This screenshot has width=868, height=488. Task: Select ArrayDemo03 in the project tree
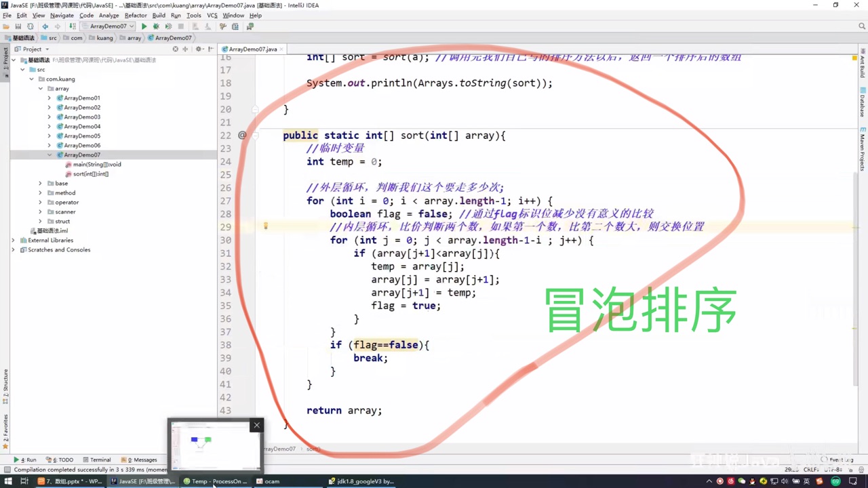click(x=81, y=117)
